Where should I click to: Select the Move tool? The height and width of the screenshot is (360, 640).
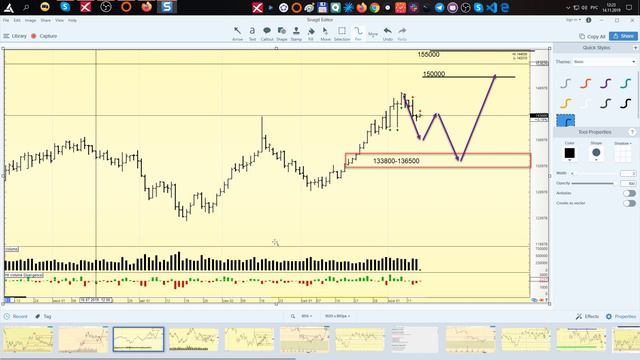(x=325, y=33)
